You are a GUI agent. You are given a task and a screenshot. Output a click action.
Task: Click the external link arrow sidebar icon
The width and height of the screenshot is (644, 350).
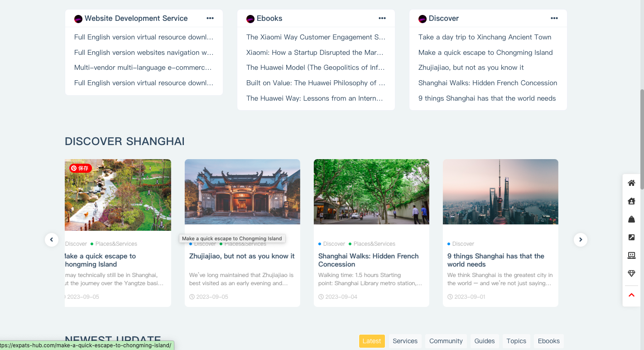631,237
